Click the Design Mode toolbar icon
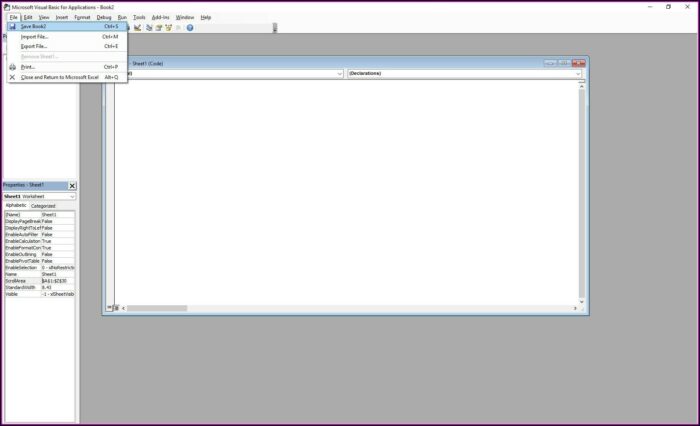This screenshot has height=426, width=700. pyautogui.click(x=138, y=28)
